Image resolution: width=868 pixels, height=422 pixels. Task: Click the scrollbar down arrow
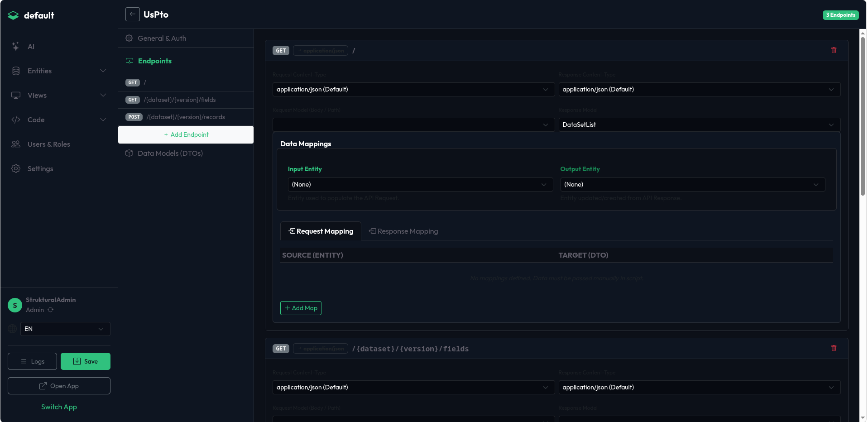pos(863,417)
